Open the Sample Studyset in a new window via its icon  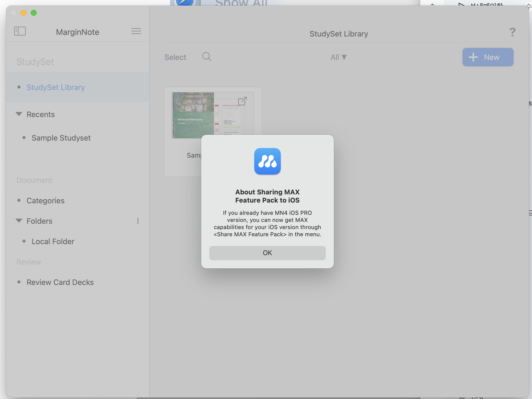click(x=242, y=101)
